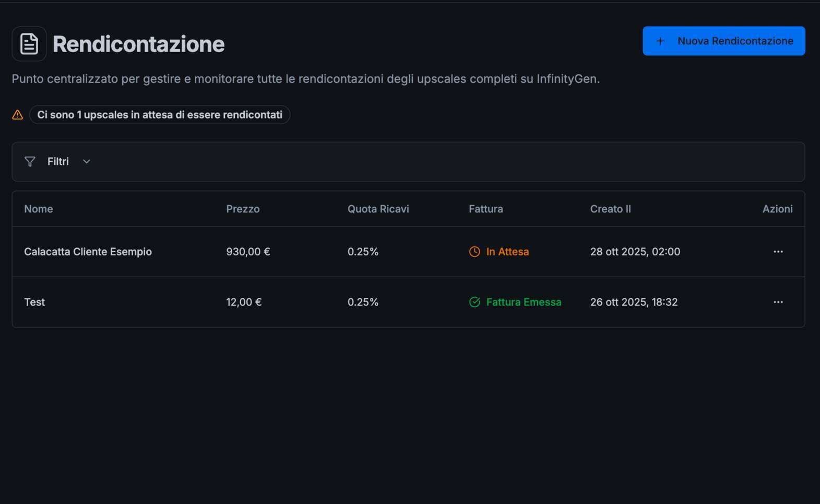
Task: Click the funnel filter icon
Action: coord(30,162)
